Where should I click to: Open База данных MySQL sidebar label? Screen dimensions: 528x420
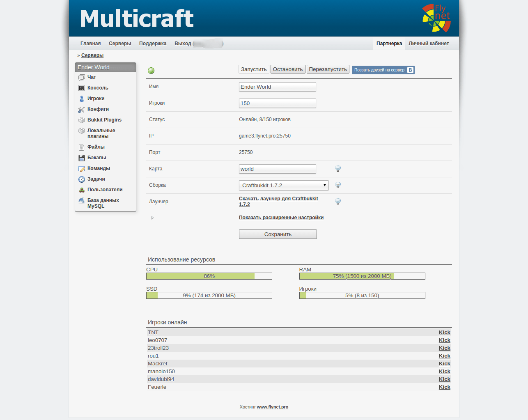tap(103, 203)
